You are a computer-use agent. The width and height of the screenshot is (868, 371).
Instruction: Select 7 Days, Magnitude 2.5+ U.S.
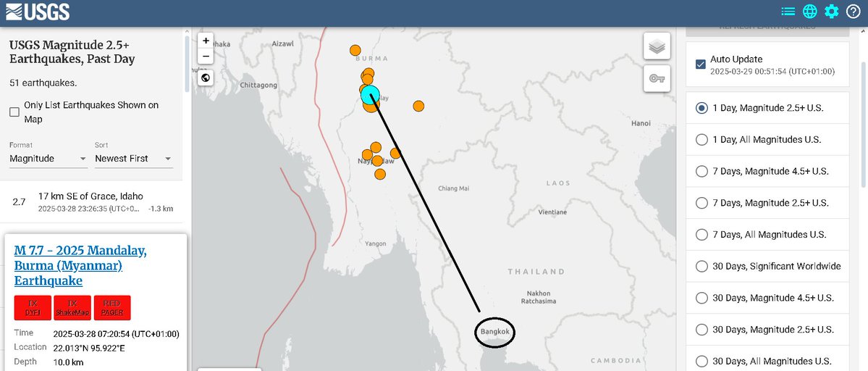tap(767, 203)
